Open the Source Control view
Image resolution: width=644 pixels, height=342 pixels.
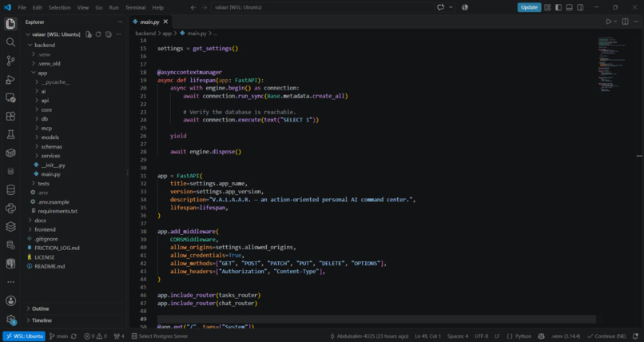point(10,61)
